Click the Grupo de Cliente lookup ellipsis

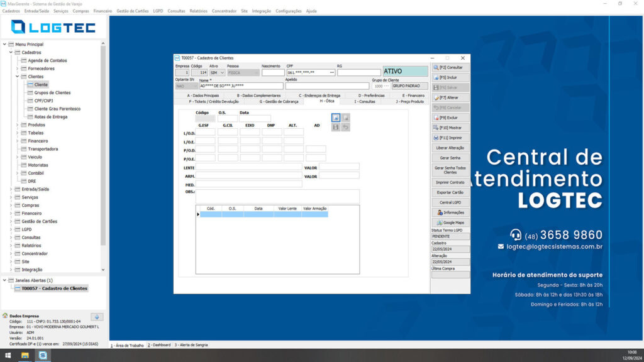pos(386,86)
